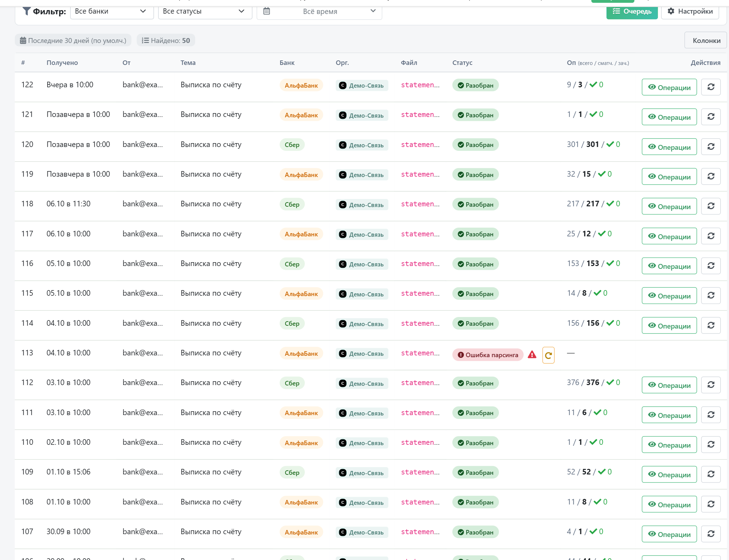Image resolution: width=729 pixels, height=560 pixels.
Task: Click the Демо-Связь org badge in row 116
Action: [x=362, y=264]
